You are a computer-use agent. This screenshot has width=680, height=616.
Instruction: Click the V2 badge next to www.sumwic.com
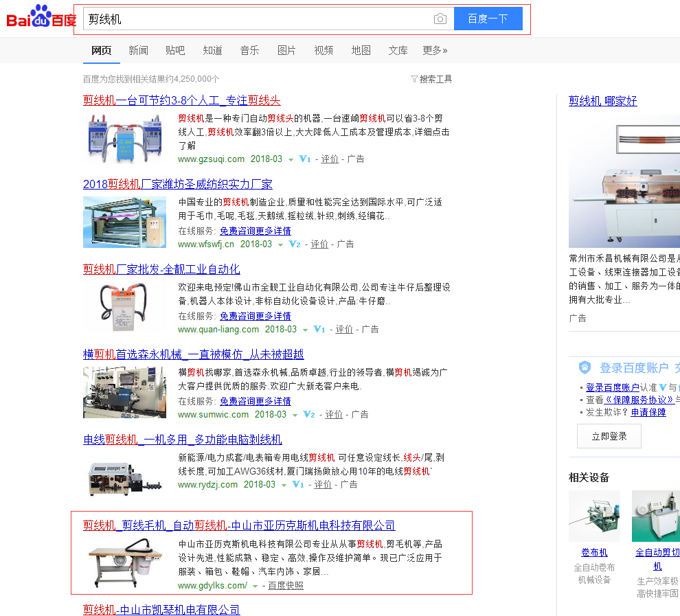click(309, 415)
